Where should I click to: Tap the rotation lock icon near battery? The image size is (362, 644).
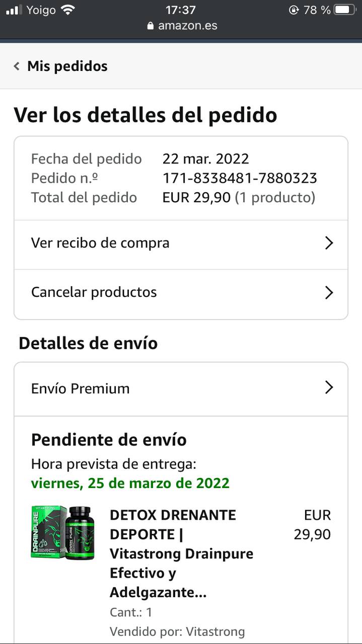294,10
